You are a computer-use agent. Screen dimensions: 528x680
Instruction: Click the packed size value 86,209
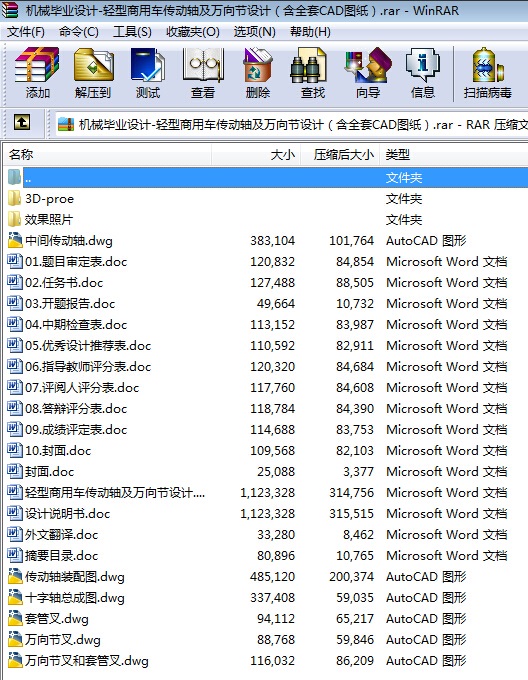click(x=355, y=660)
